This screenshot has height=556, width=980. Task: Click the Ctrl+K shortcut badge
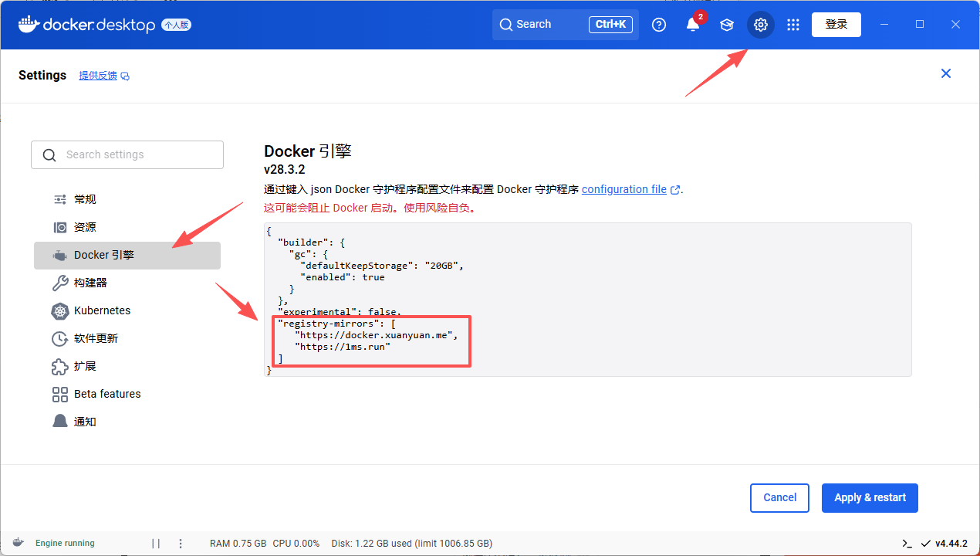coord(610,25)
